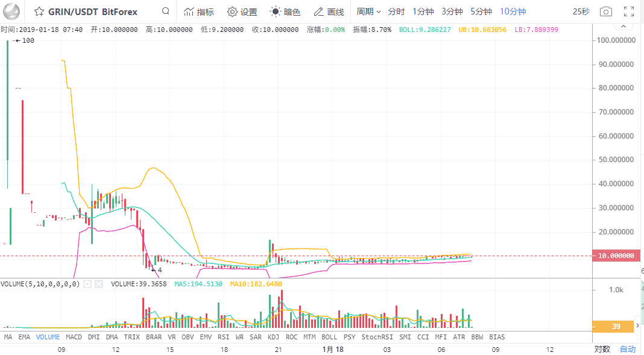Select the 分时 time-sharing view
Screen dimensions: 644x355
coord(396,11)
